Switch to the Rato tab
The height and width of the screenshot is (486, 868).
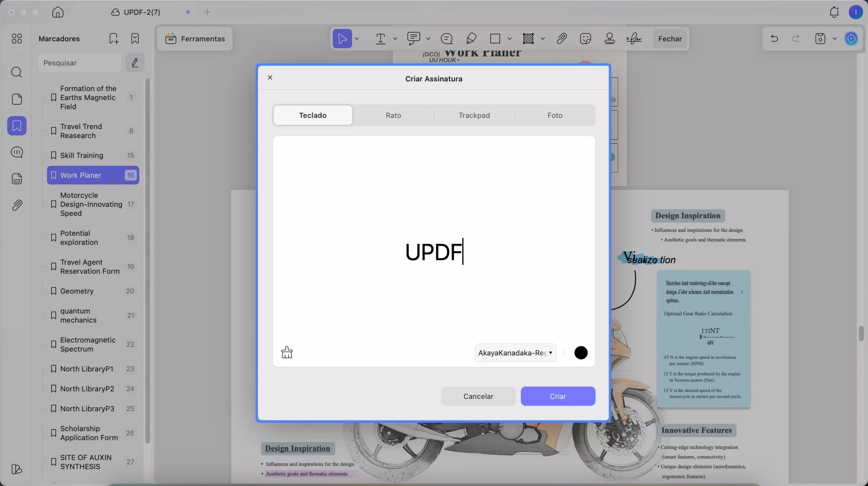pyautogui.click(x=393, y=115)
